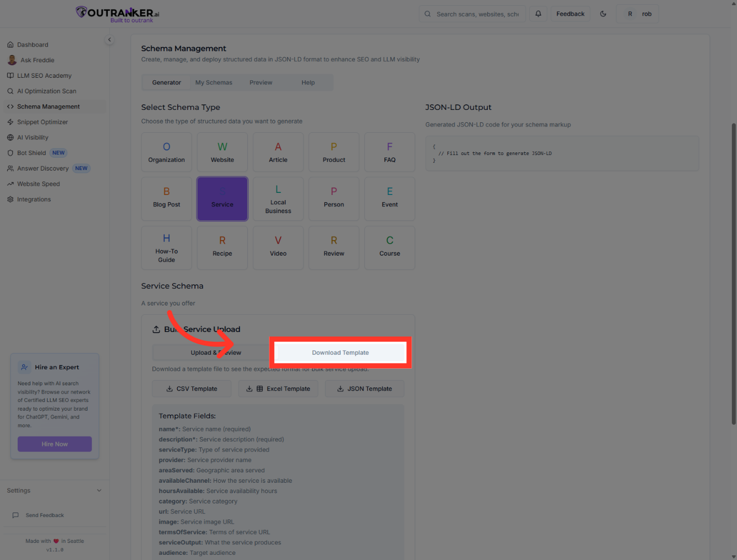The image size is (737, 560).
Task: Open Integrations from sidebar
Action: click(34, 200)
